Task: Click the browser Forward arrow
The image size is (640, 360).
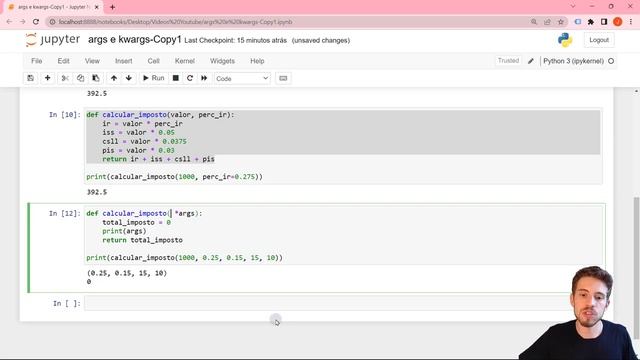Action: click(22, 22)
